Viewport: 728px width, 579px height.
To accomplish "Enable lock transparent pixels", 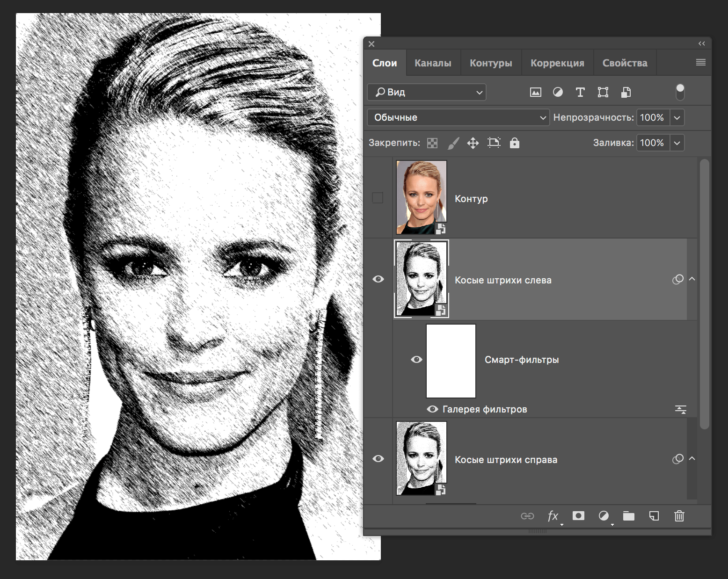I will pos(432,143).
